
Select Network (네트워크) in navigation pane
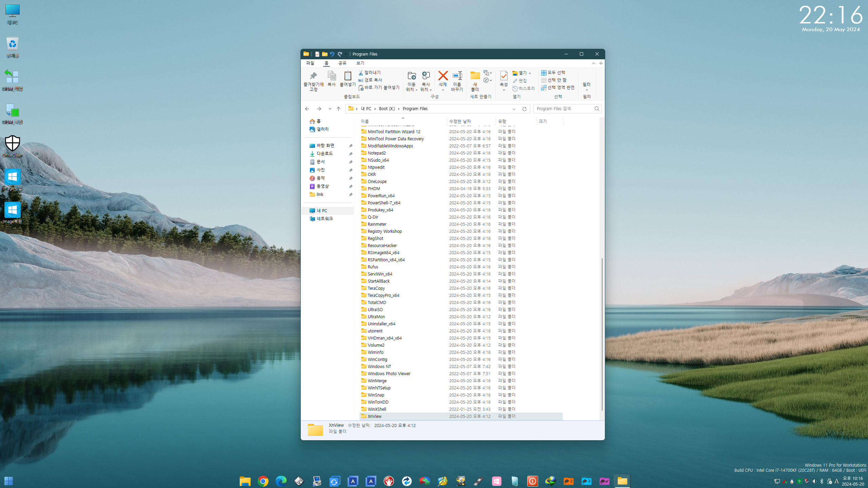321,219
